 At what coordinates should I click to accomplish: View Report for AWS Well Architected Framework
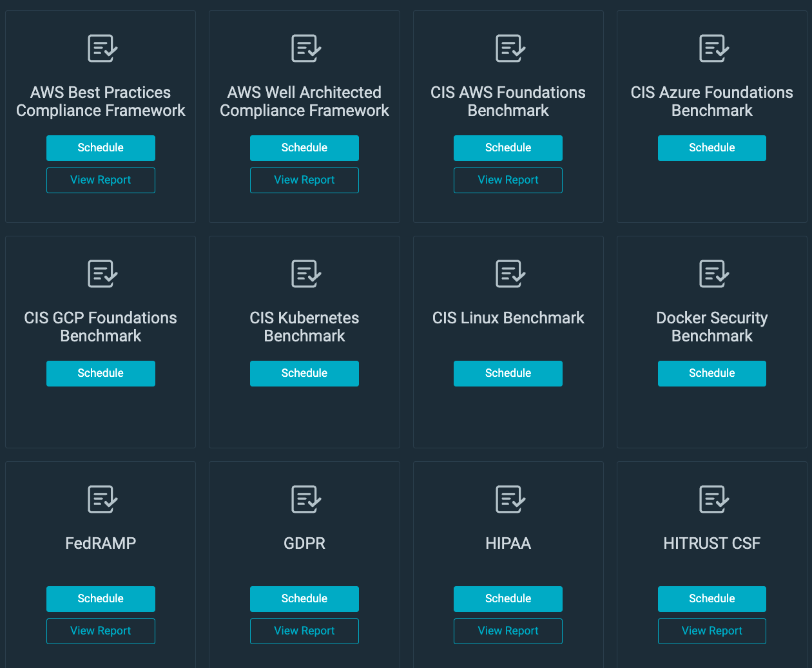coord(304,180)
